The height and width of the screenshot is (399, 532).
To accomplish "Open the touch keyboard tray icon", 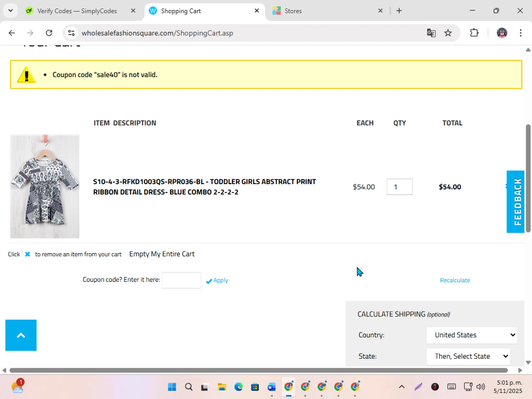I will pyautogui.click(x=451, y=387).
